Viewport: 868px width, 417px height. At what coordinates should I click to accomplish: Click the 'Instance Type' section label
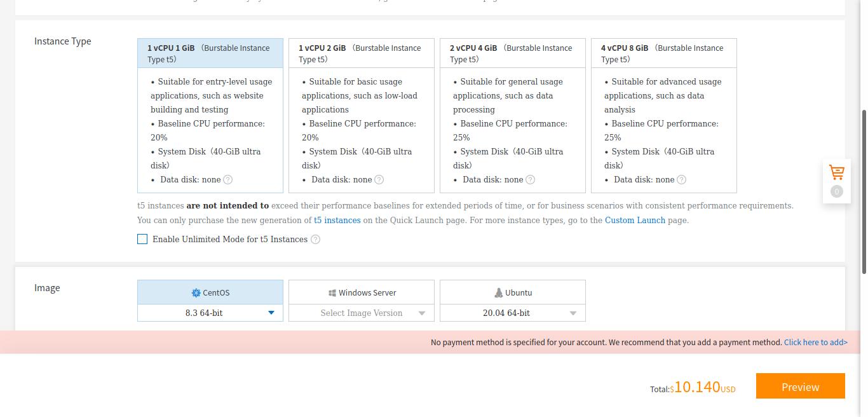click(x=63, y=41)
